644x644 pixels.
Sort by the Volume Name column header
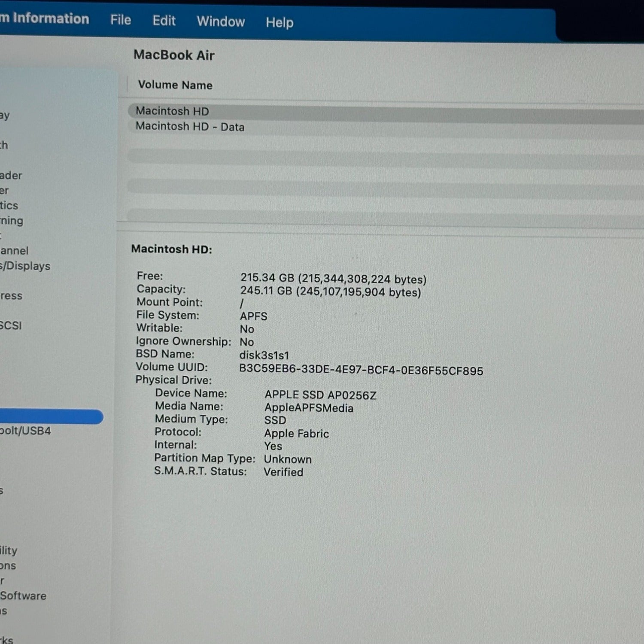tap(175, 85)
